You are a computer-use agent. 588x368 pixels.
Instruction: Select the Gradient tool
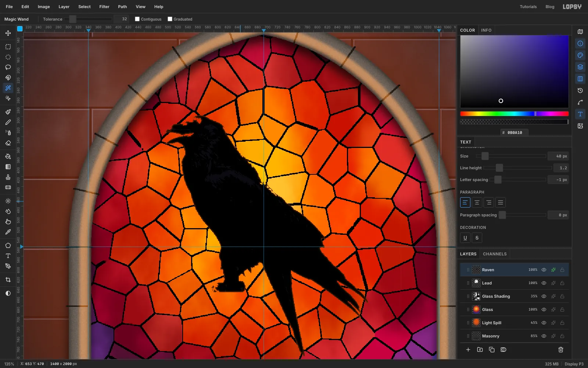click(x=8, y=167)
